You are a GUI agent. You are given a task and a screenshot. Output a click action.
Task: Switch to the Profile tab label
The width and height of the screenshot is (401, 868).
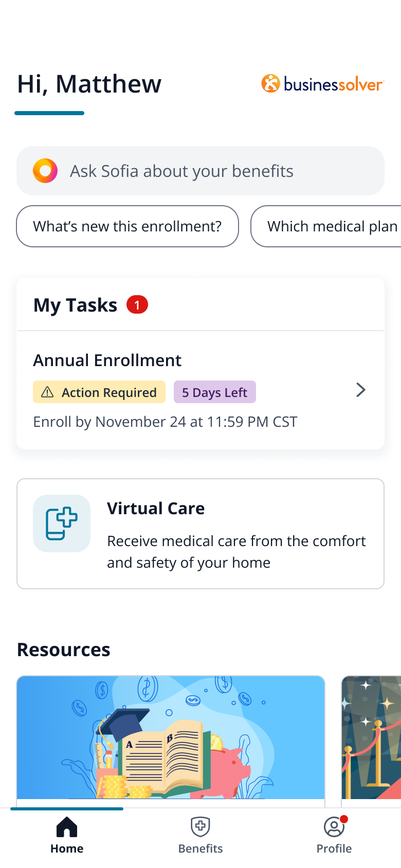tap(334, 848)
